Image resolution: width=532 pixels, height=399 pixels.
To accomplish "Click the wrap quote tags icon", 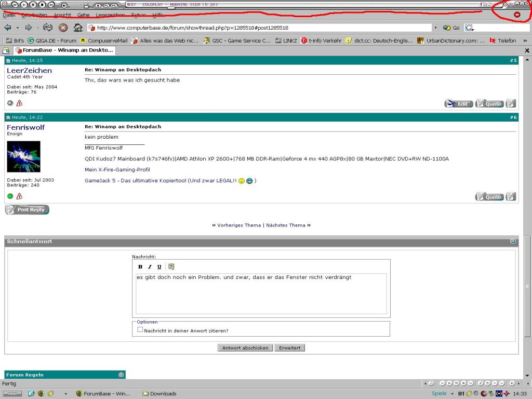I will [171, 267].
